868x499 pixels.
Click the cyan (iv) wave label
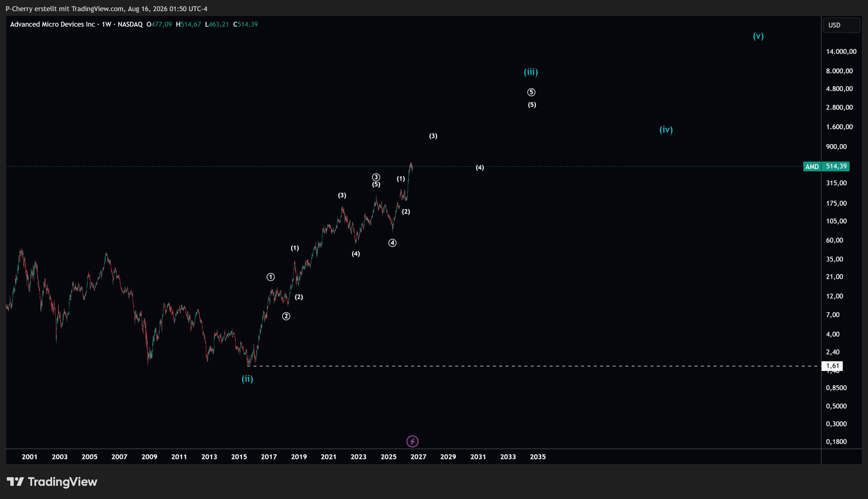pyautogui.click(x=666, y=129)
